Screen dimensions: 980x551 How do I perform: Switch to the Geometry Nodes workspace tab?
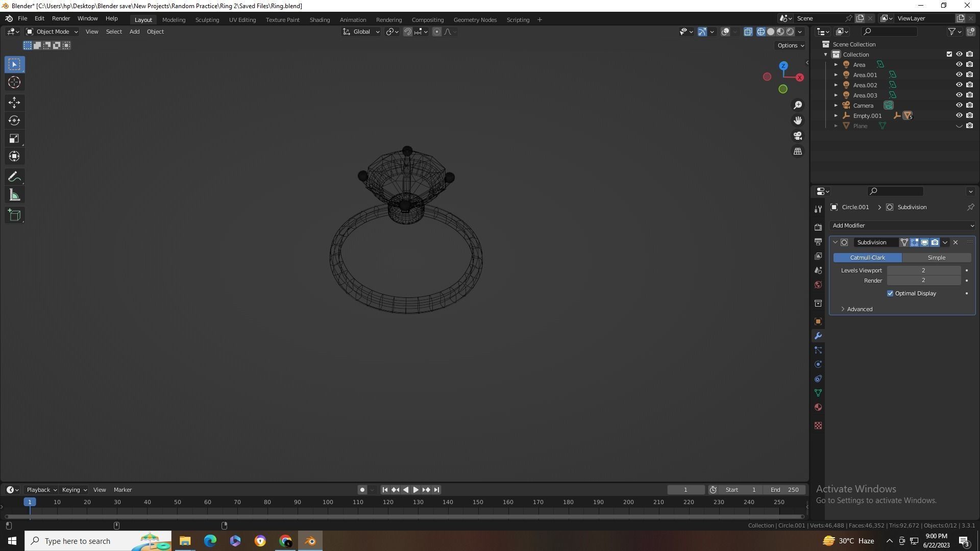tap(475, 19)
